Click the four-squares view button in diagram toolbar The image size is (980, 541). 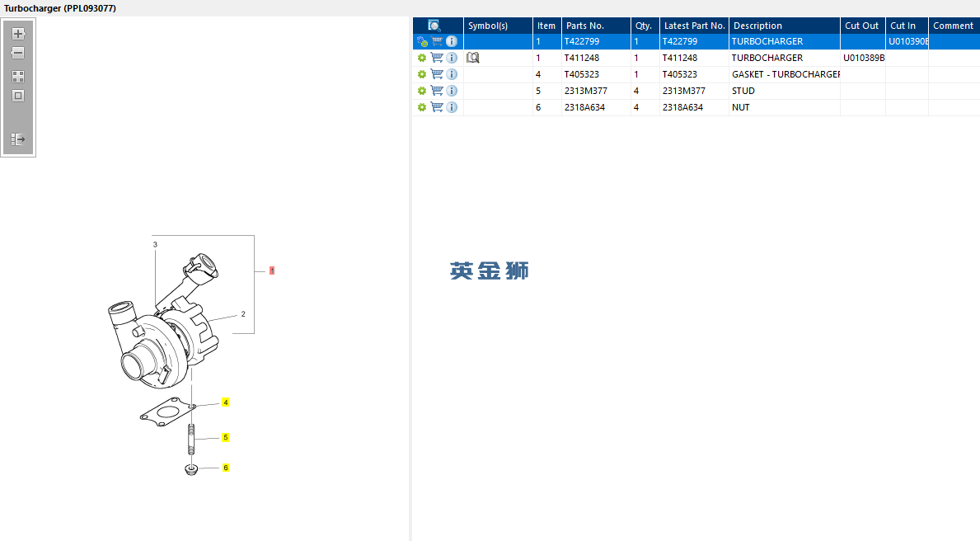pyautogui.click(x=18, y=77)
